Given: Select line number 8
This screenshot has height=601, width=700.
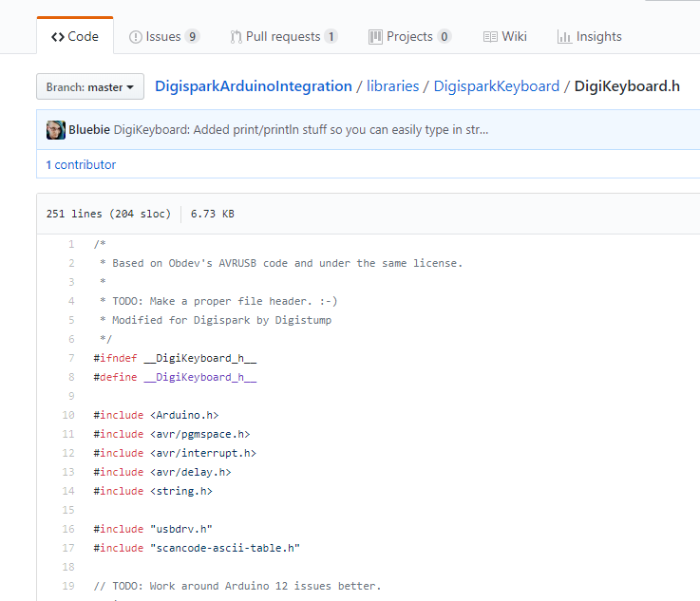Looking at the screenshot, I should [x=71, y=377].
